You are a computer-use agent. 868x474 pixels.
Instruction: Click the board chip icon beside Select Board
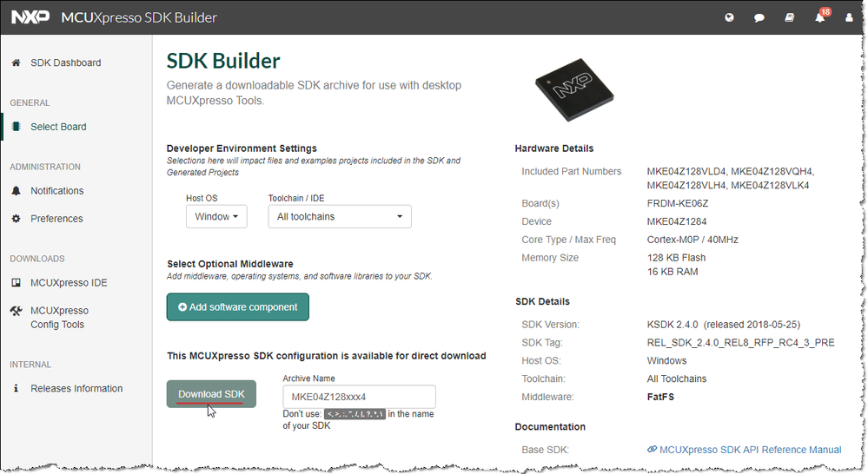click(16, 127)
